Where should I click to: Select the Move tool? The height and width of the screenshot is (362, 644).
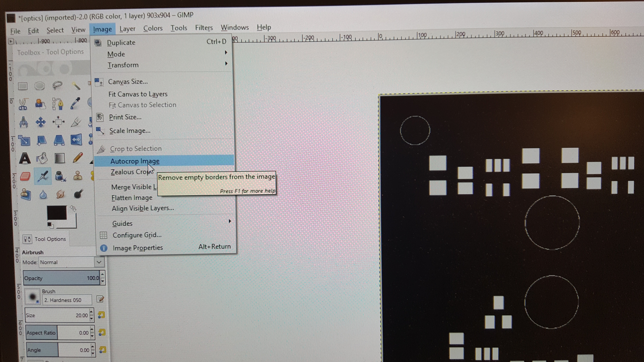pos(40,122)
